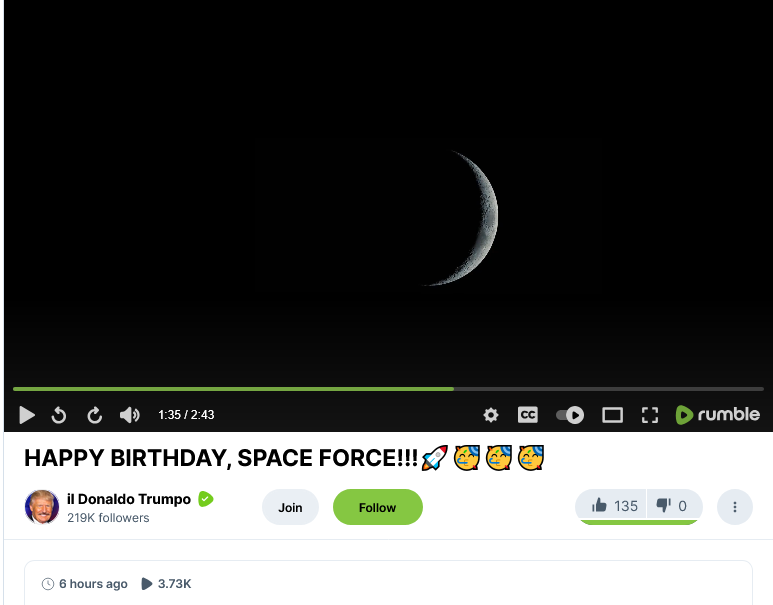
Task: Skip forward a few seconds
Action: [x=95, y=415]
